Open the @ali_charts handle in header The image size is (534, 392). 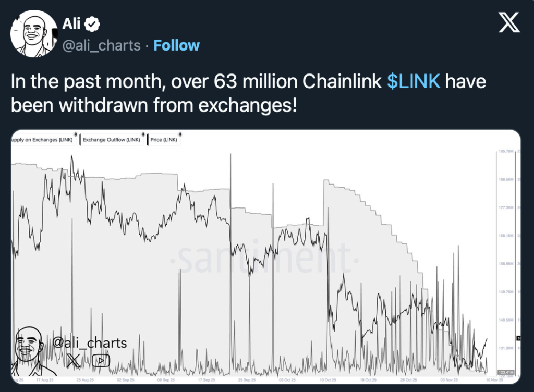101,45
